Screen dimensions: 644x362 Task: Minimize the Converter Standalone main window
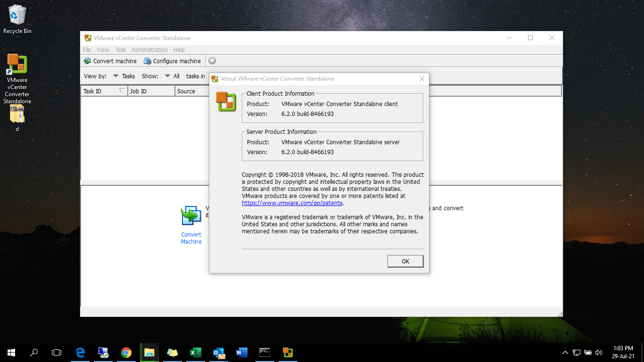pyautogui.click(x=509, y=38)
